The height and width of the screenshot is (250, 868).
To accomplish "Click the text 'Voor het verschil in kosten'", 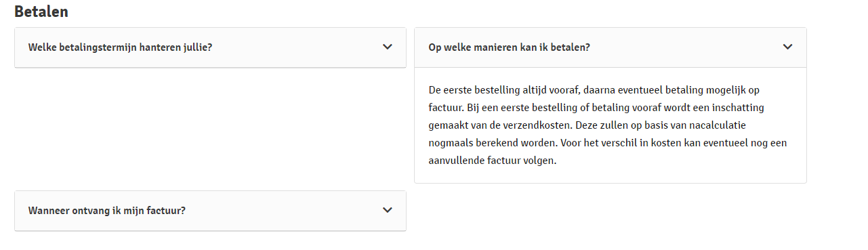I will [x=641, y=144].
